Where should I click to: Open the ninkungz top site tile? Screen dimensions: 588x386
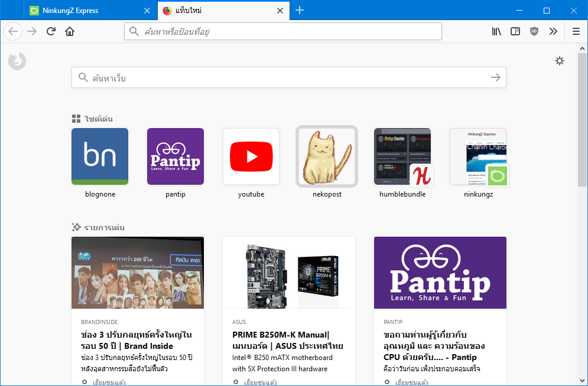(x=478, y=156)
